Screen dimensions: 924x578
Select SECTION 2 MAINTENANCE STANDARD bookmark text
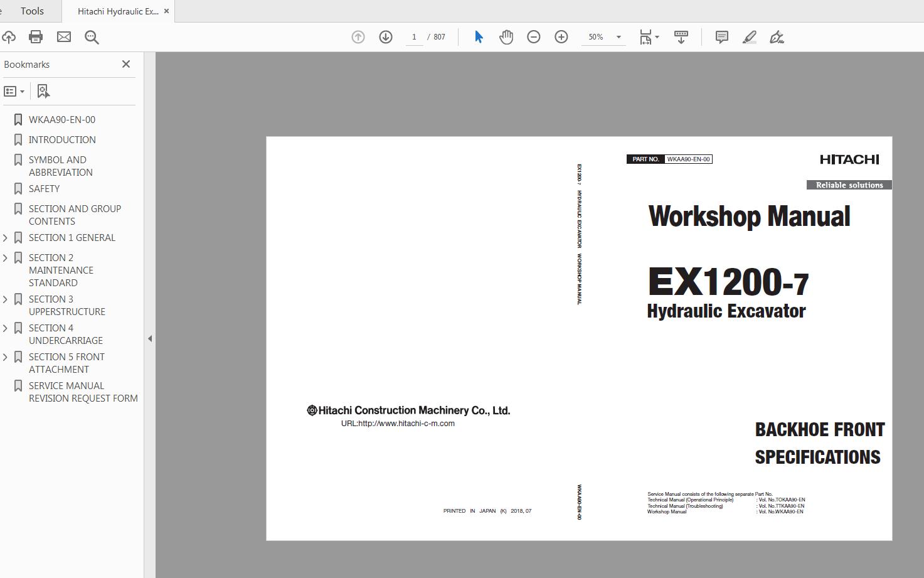[61, 270]
